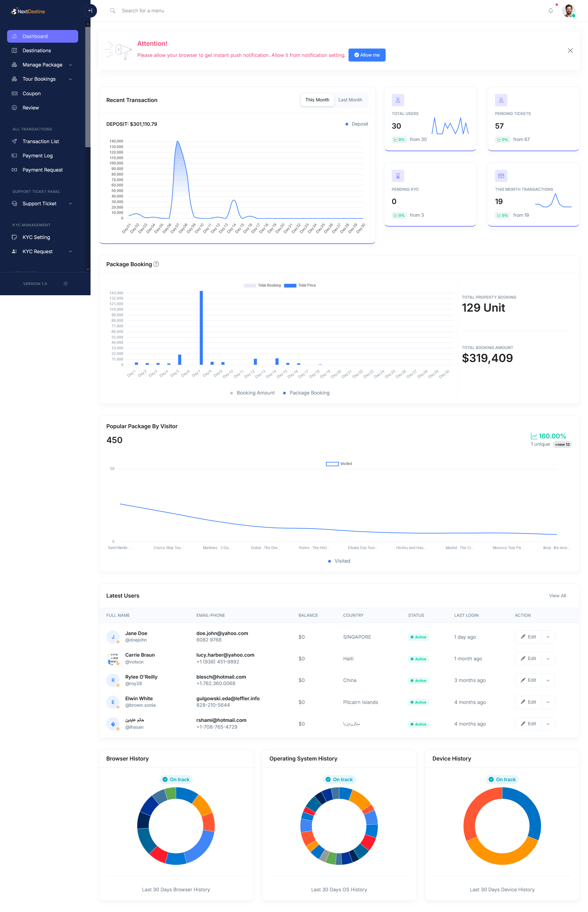The height and width of the screenshot is (912, 588).
Task: Open the dropdown next to Carrie Braun's Edit
Action: coord(548,659)
